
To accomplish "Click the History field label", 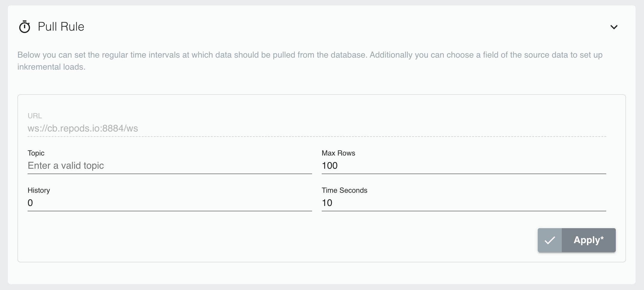I will click(x=39, y=190).
